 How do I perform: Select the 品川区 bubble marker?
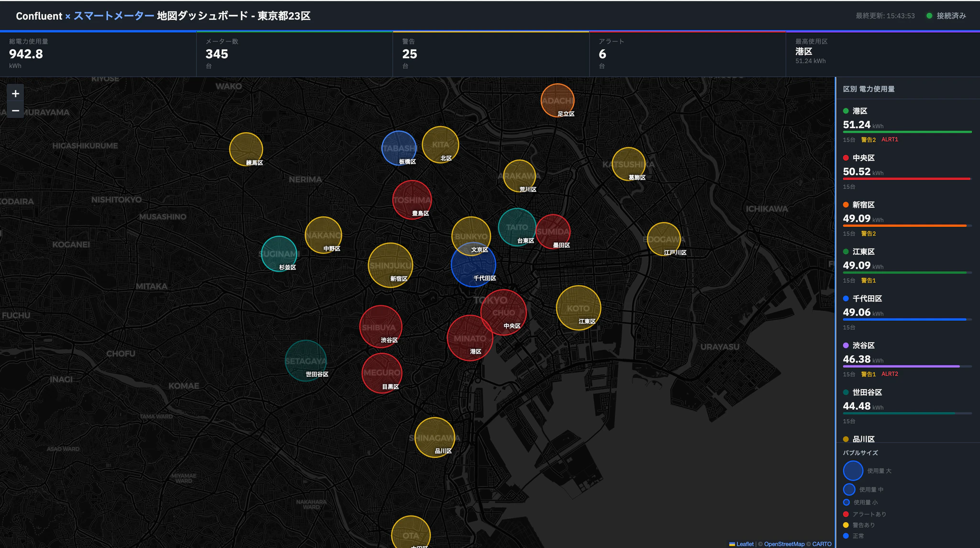(x=434, y=437)
